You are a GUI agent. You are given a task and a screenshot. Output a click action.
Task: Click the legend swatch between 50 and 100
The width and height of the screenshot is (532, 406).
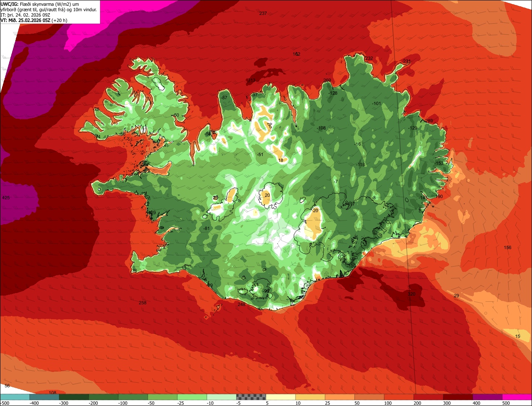[x=369, y=397]
